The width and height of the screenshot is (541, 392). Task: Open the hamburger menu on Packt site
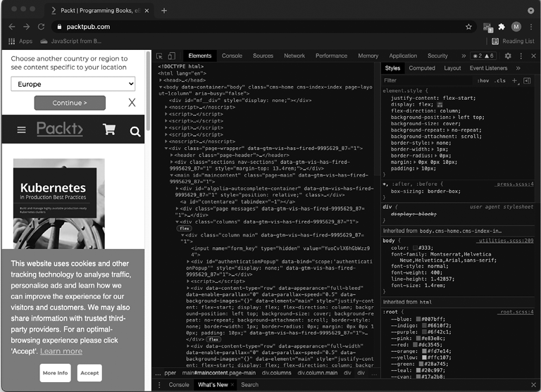pyautogui.click(x=21, y=130)
